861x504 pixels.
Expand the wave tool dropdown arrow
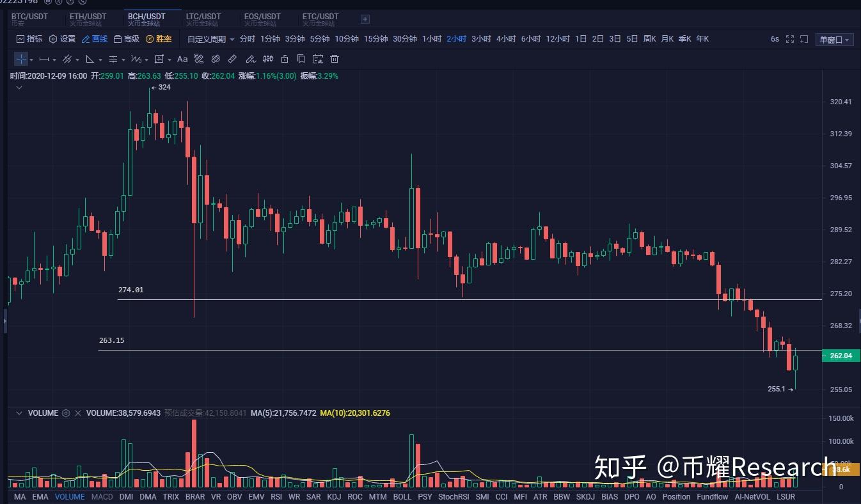[x=146, y=59]
